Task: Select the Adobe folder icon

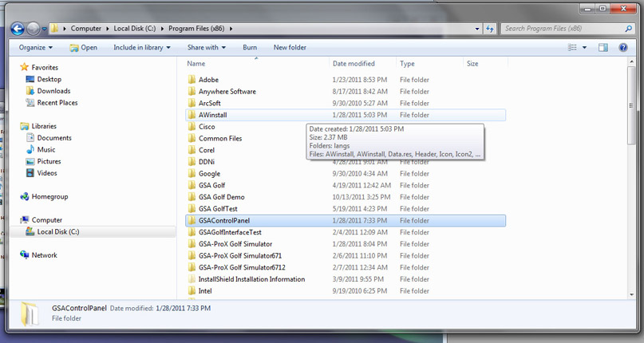Action: pos(192,80)
